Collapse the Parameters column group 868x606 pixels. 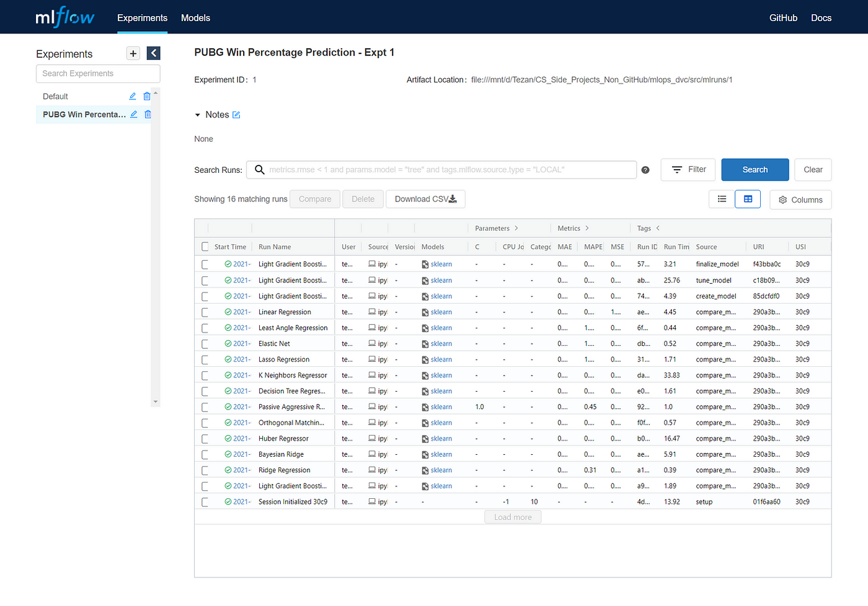[516, 228]
